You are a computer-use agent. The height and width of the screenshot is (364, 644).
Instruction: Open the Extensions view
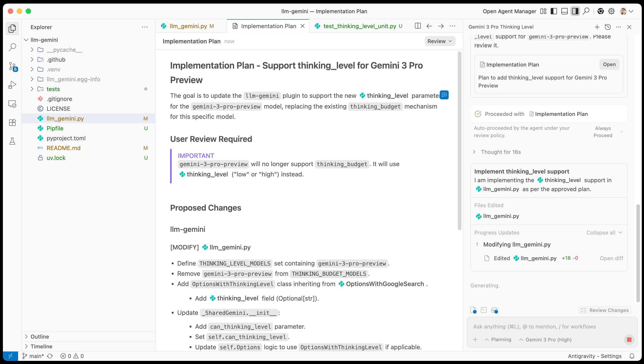(x=12, y=123)
